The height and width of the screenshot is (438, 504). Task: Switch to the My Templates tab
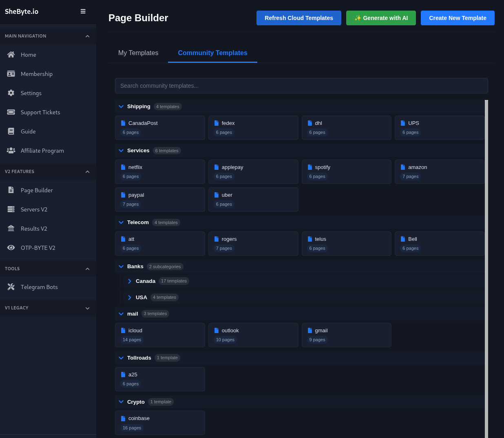pos(138,53)
